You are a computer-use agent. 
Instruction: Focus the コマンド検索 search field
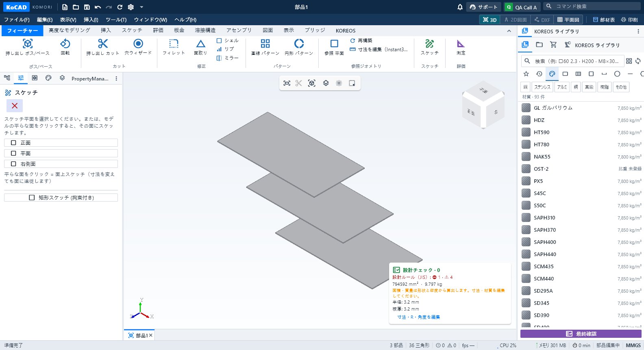click(592, 7)
